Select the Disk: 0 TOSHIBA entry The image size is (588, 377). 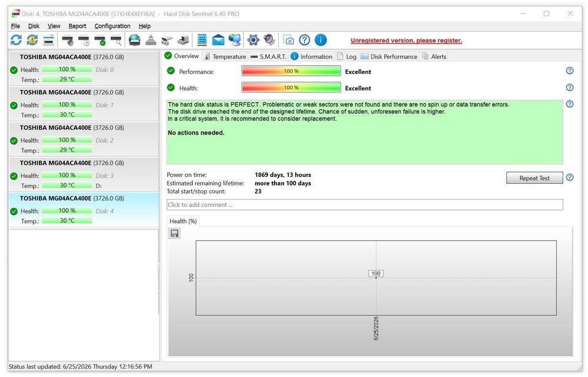click(83, 68)
